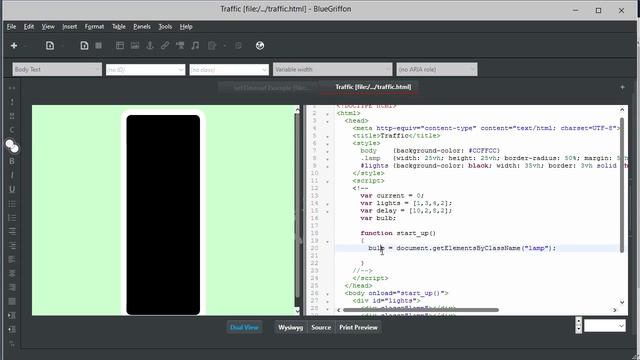Preview page in browser with globe icon
Viewport: 640px width, 360px height.
point(260,46)
